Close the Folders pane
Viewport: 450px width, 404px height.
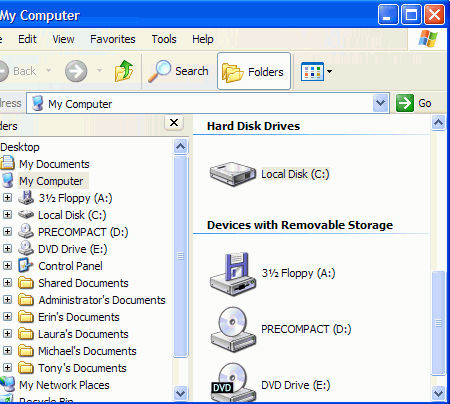point(174,123)
